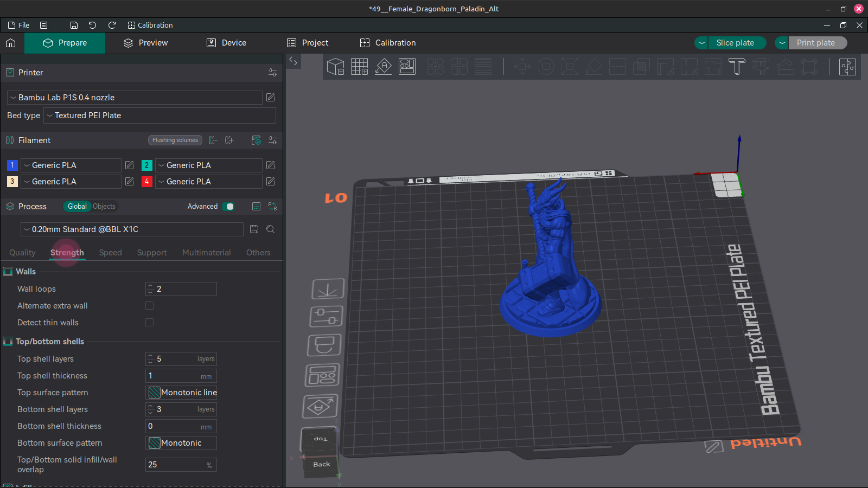Click filament 4 red color swatch
The height and width of the screenshot is (488, 868).
[x=146, y=182]
